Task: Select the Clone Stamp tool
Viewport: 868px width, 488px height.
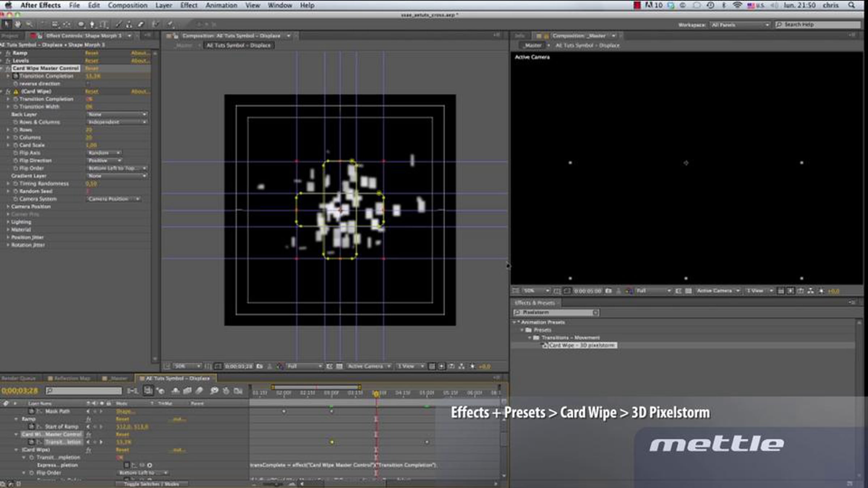Action: (x=129, y=25)
